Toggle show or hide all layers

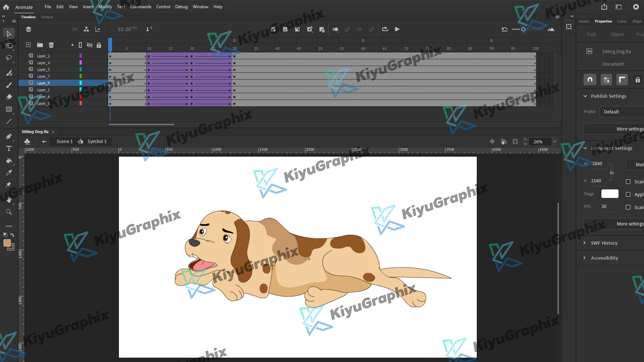(89, 45)
